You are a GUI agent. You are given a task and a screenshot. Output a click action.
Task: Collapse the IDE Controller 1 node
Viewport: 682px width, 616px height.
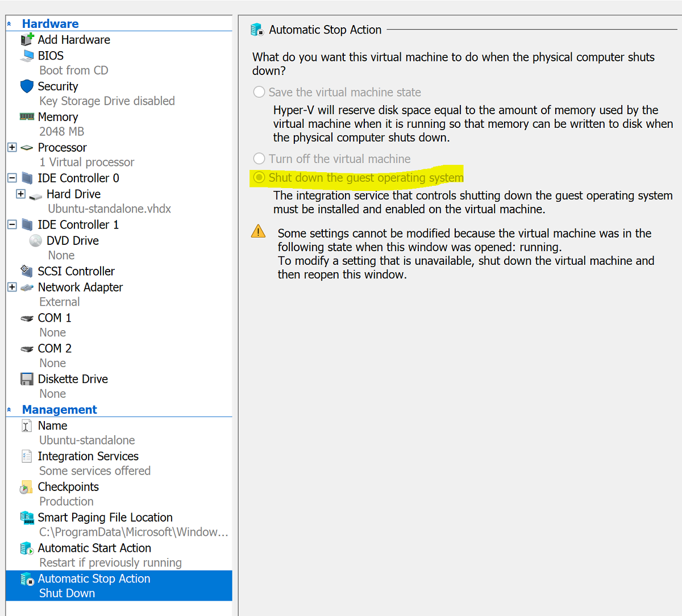pos(12,224)
